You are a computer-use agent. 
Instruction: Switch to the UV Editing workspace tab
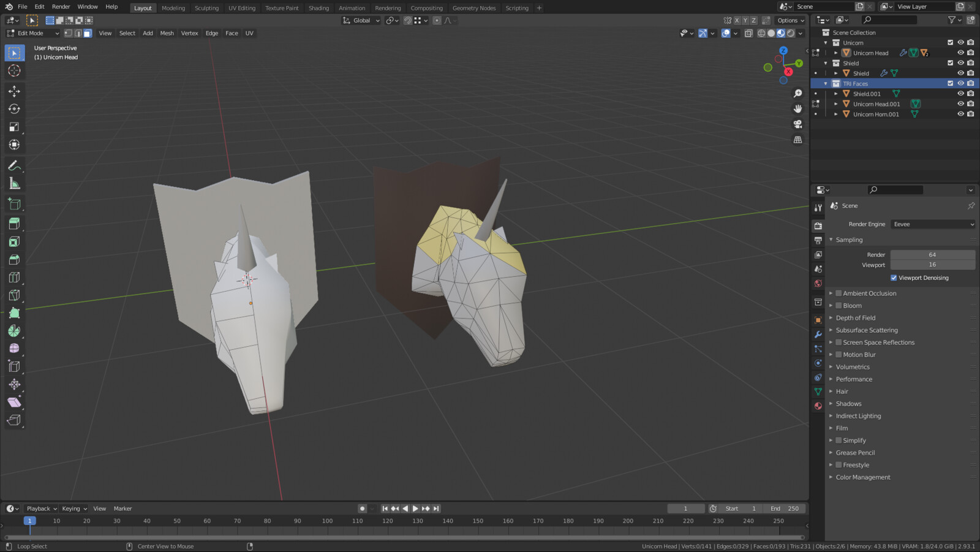point(242,8)
